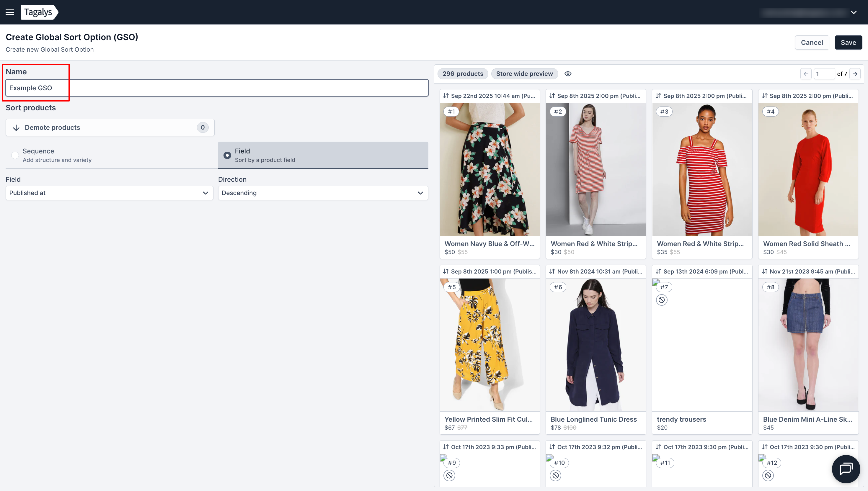Click the Tagalys logo

[x=39, y=12]
